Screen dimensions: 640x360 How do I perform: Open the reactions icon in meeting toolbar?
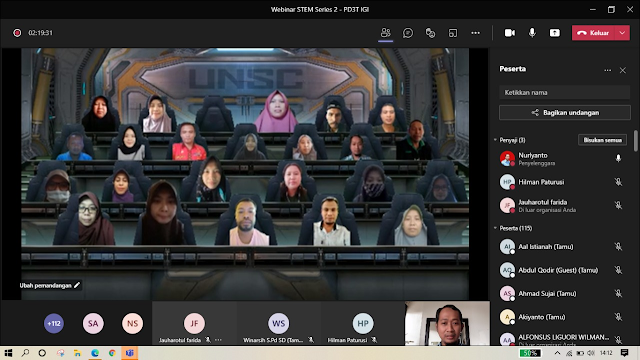pos(430,33)
